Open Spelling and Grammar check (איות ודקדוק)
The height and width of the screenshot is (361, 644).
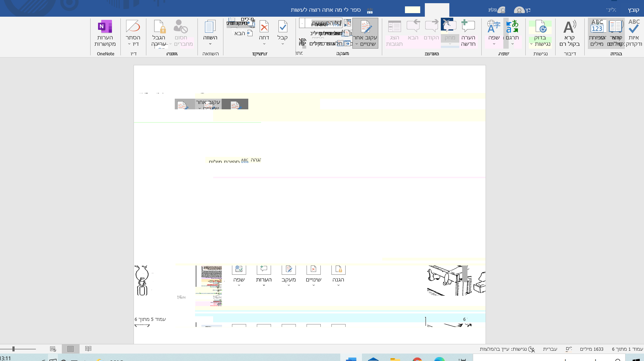[x=634, y=33]
